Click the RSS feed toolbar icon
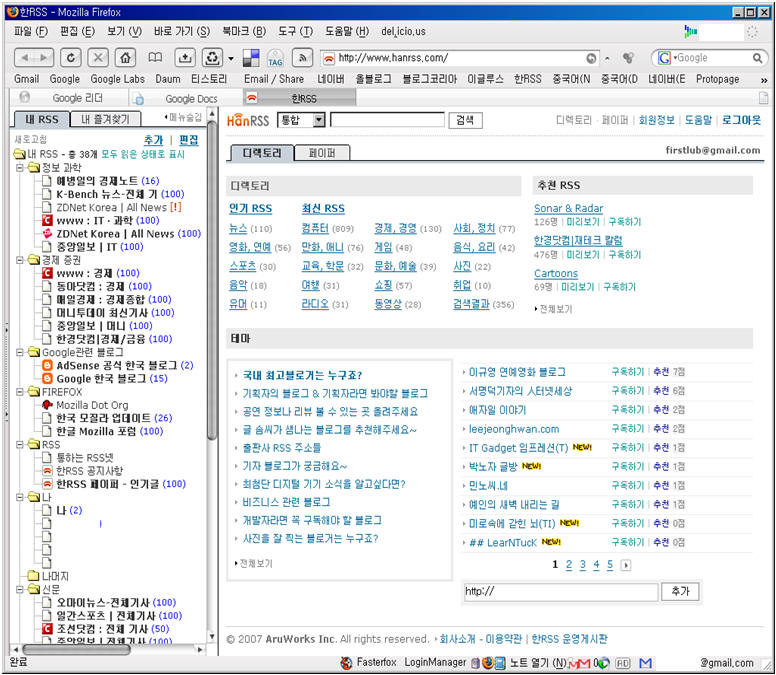 click(x=302, y=58)
